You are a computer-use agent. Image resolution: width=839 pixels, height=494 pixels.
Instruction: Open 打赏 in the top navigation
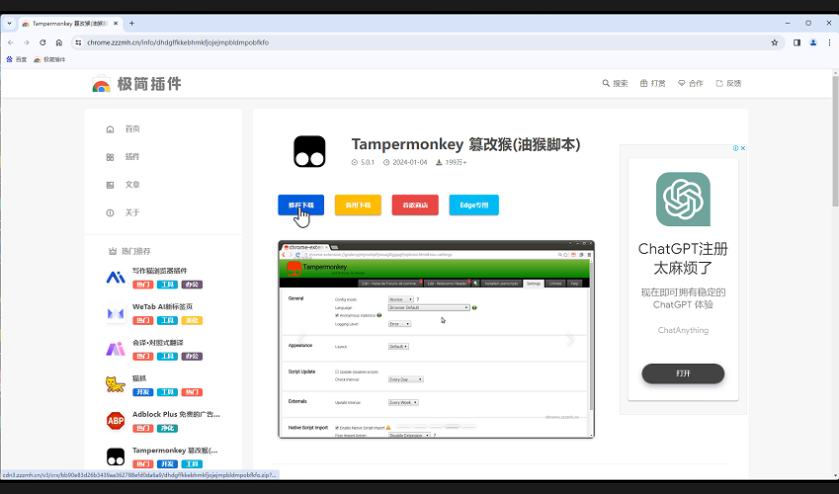pos(653,83)
